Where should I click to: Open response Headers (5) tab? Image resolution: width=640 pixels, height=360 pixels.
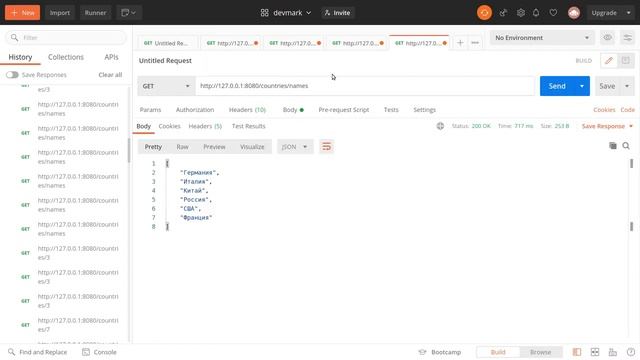click(205, 126)
